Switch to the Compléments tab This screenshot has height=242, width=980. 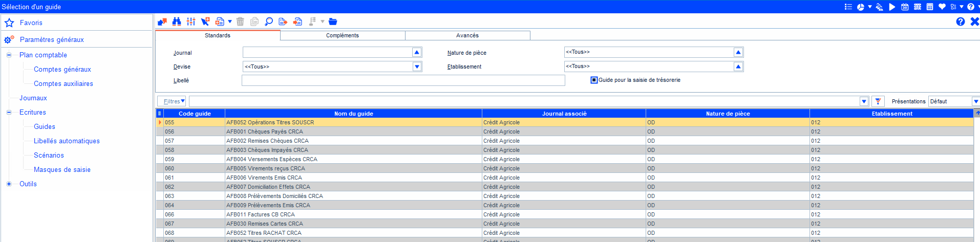343,35
